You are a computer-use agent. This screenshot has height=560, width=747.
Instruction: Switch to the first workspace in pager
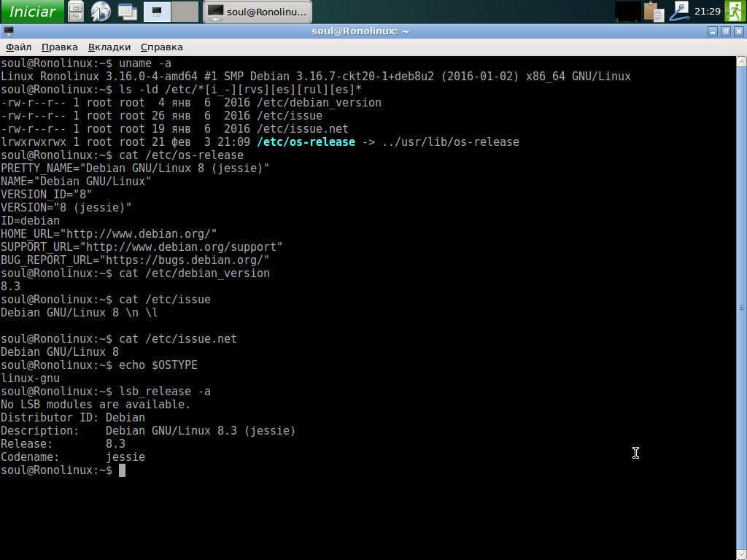click(158, 12)
